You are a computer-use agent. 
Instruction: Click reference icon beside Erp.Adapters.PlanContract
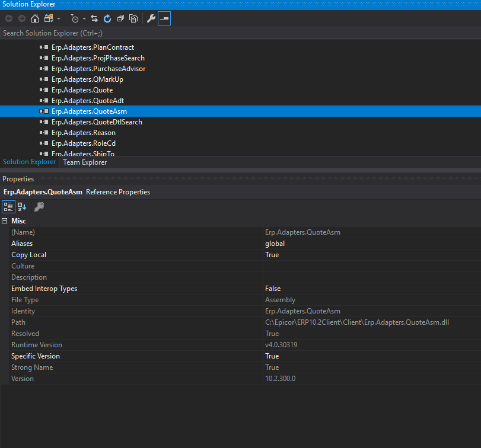(x=44, y=47)
